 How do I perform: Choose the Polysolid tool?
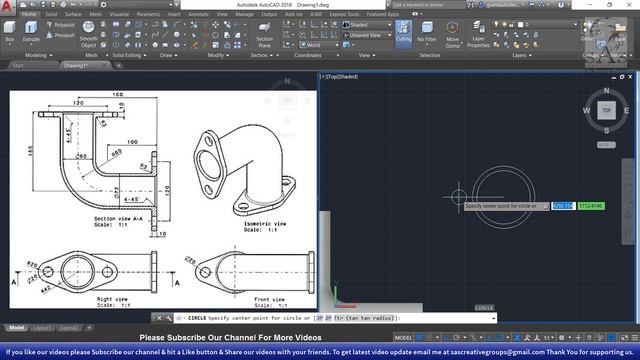[x=61, y=25]
